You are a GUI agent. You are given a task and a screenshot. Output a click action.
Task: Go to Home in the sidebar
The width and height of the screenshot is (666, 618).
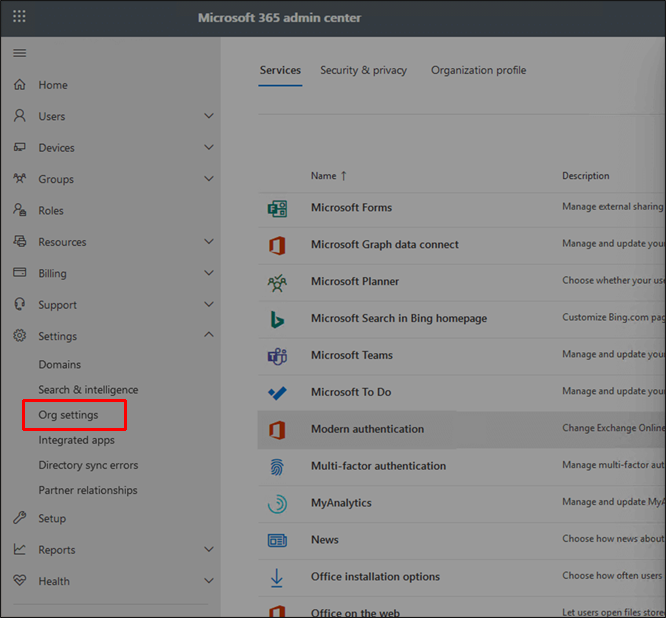pos(53,85)
